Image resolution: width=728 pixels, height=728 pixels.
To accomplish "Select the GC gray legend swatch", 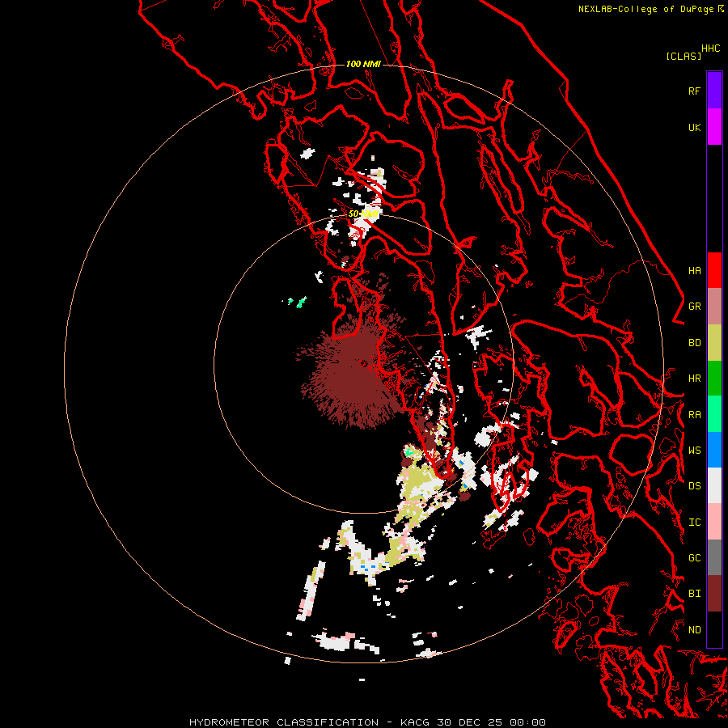I will coord(714,557).
